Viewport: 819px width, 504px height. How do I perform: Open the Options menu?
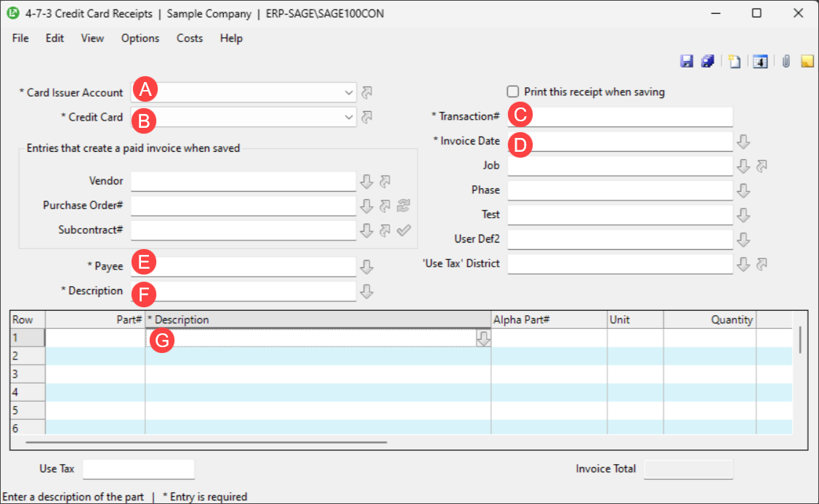click(x=140, y=38)
